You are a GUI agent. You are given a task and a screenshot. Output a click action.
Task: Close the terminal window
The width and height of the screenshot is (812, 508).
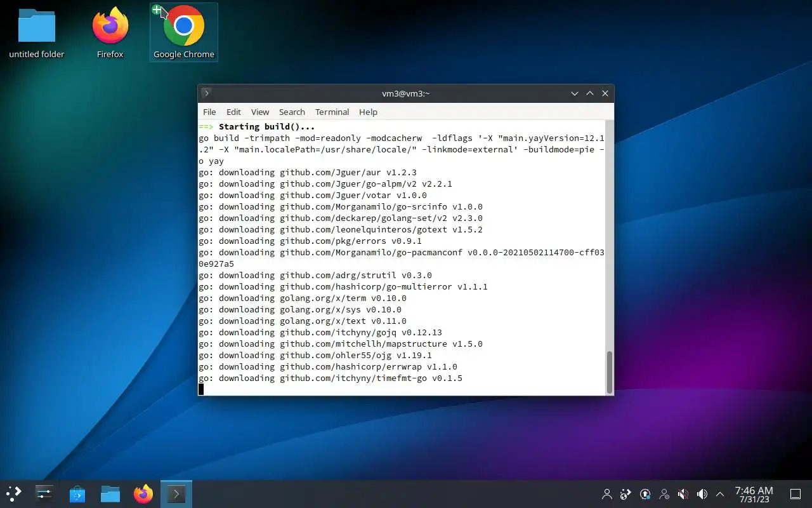(x=605, y=93)
